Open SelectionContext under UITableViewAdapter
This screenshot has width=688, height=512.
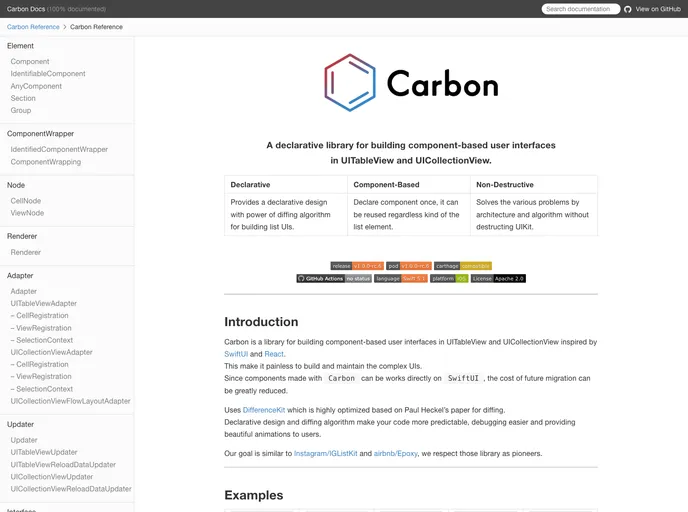(42, 340)
